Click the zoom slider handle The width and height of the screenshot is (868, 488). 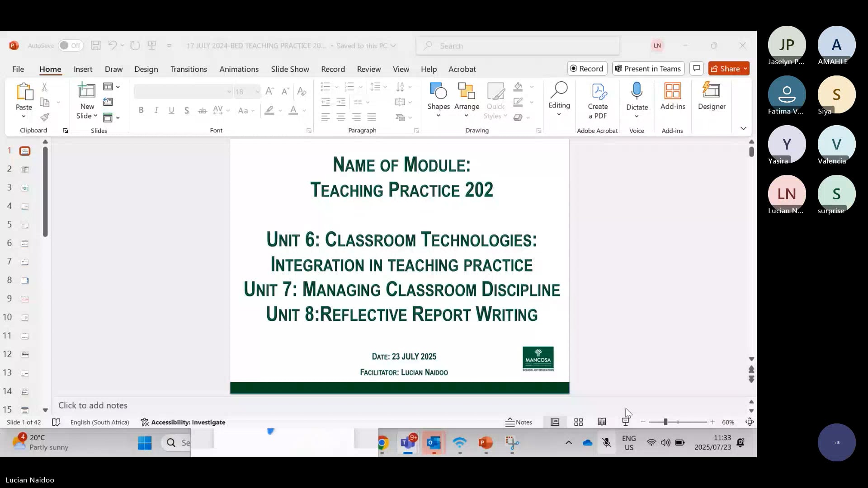pyautogui.click(x=665, y=422)
